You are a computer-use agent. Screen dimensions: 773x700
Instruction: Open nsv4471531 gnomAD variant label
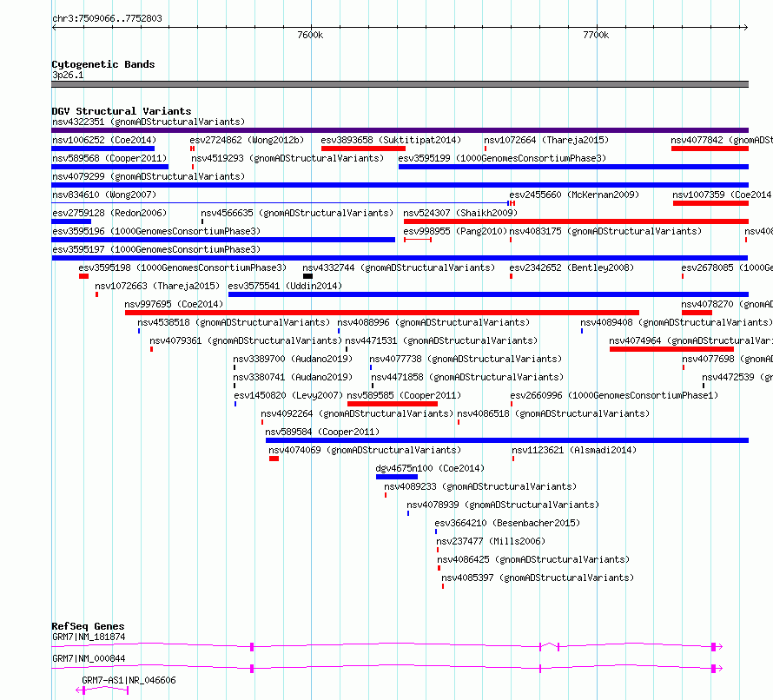coord(441,340)
